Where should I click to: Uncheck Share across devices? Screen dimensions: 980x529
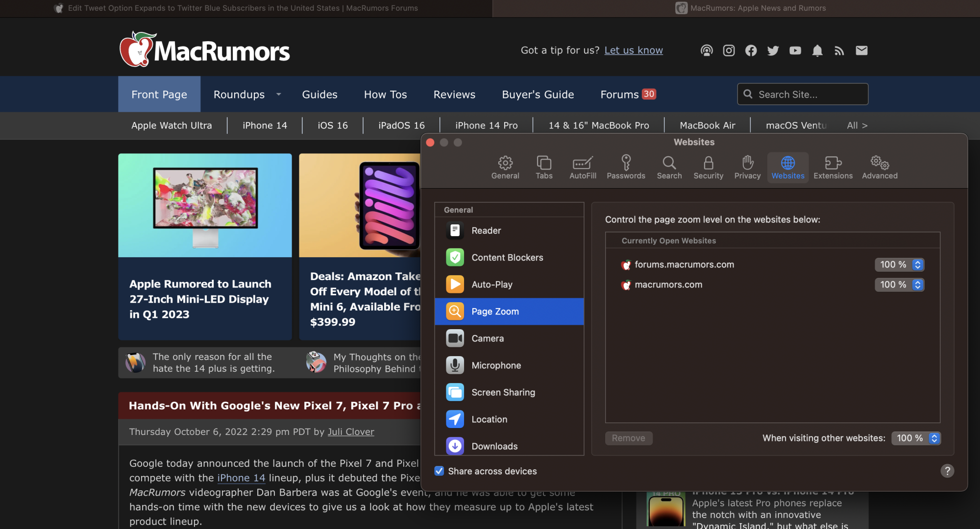[x=440, y=471]
